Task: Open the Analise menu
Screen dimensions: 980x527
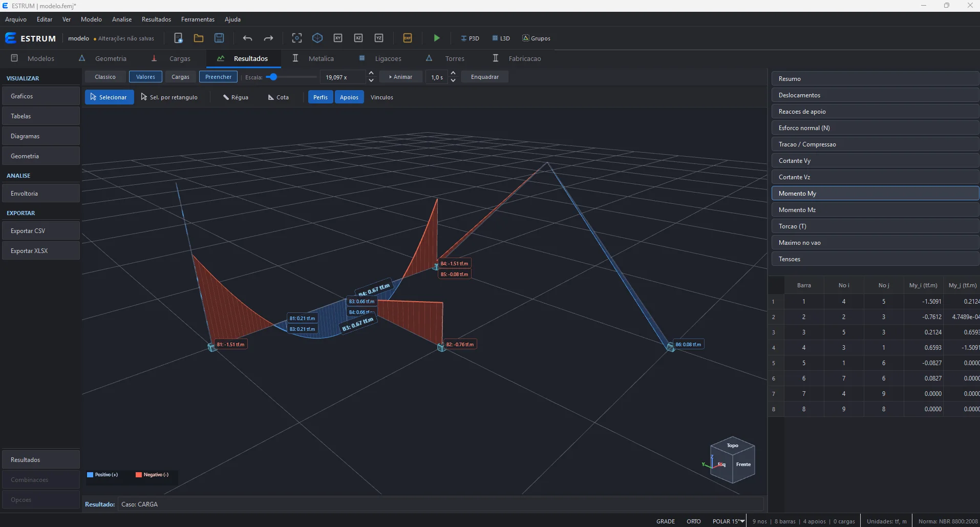Action: [122, 19]
